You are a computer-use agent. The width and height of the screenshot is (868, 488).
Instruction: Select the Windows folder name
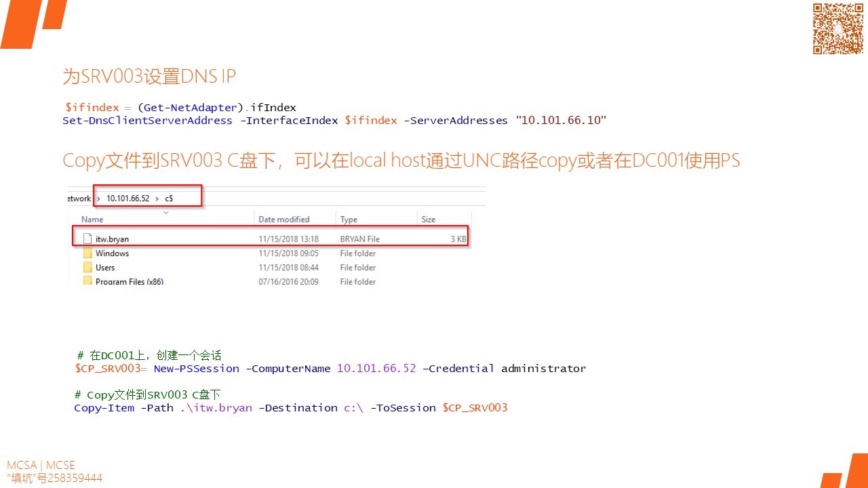click(112, 253)
